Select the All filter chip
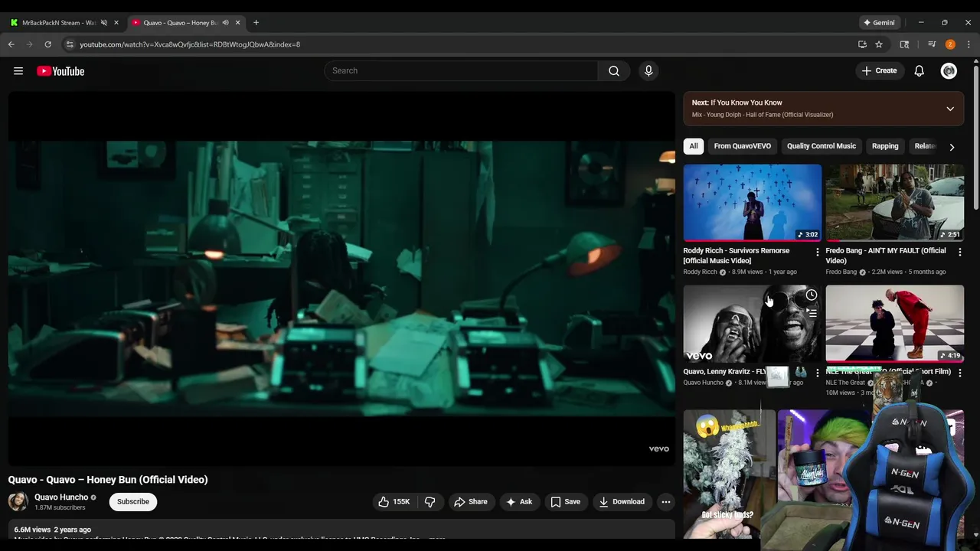This screenshot has height=551, width=980. click(694, 146)
